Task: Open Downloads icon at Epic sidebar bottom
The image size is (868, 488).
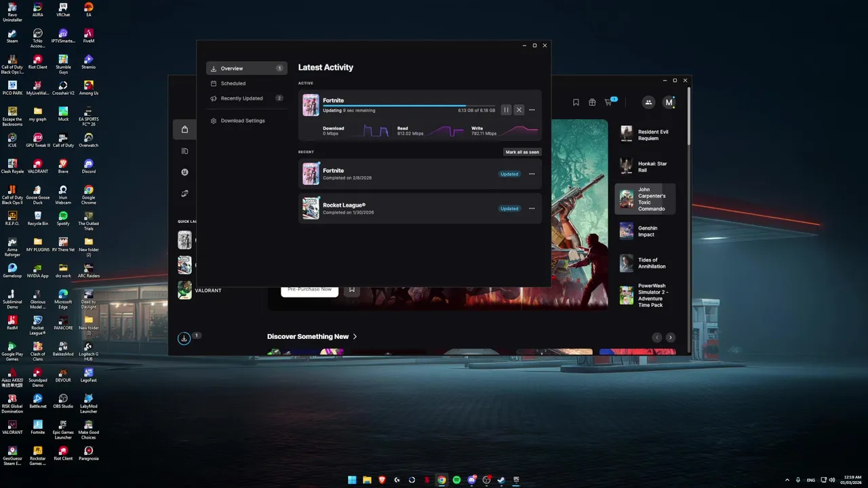Action: pos(184,338)
